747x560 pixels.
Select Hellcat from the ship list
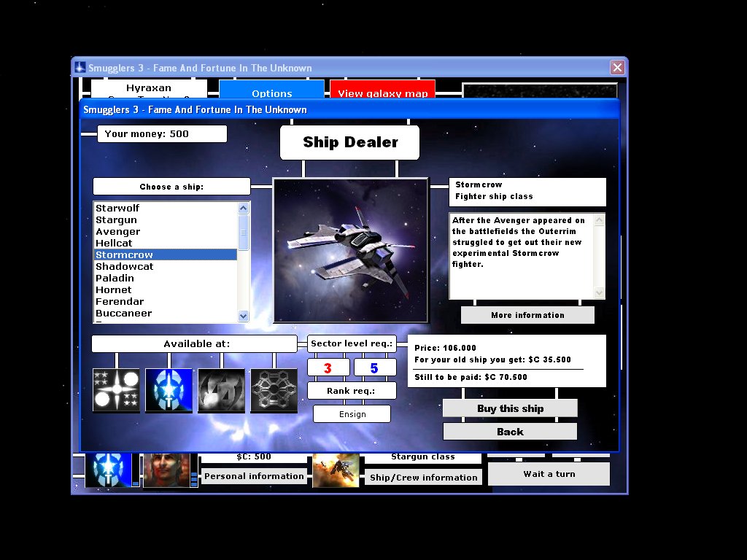(x=115, y=243)
